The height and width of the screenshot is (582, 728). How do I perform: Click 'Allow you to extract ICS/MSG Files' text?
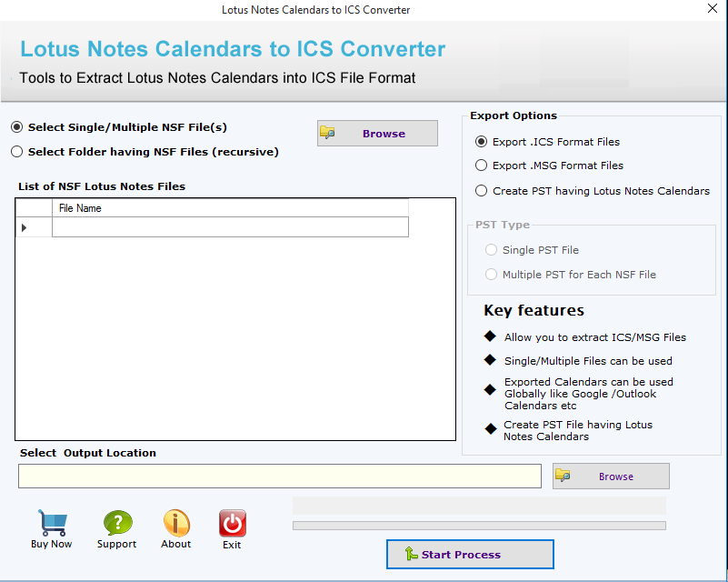tap(595, 337)
